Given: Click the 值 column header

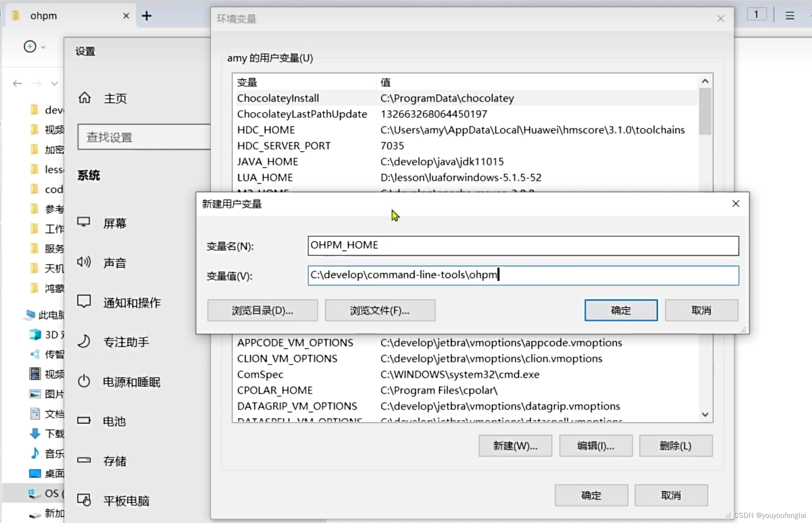Looking at the screenshot, I should (537, 82).
